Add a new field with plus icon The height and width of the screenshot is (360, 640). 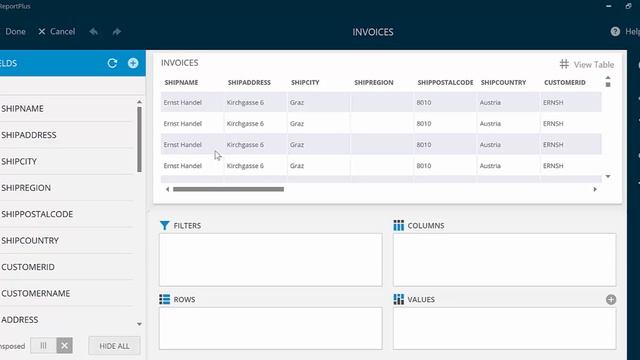pyautogui.click(x=133, y=63)
